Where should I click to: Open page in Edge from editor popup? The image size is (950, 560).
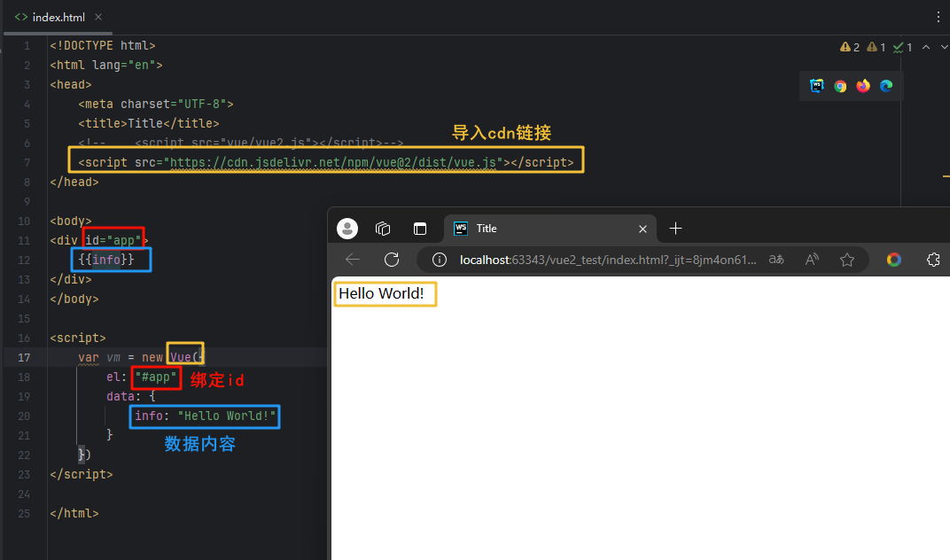886,86
